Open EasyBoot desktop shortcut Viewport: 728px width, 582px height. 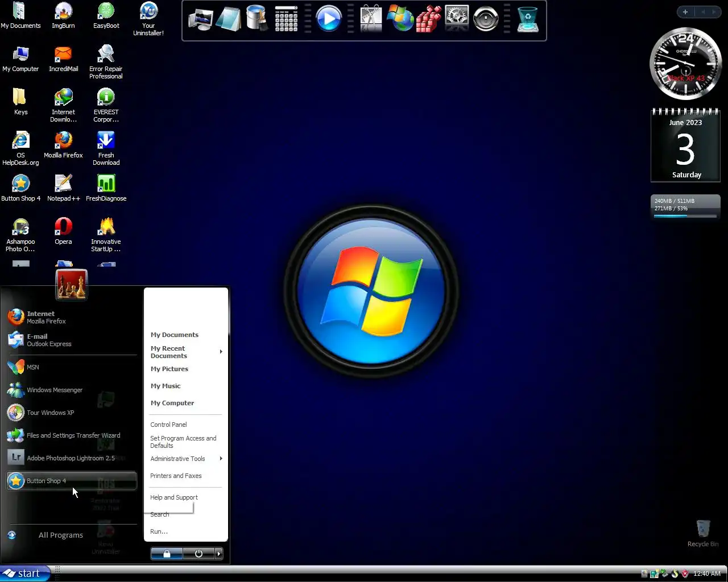point(106,15)
